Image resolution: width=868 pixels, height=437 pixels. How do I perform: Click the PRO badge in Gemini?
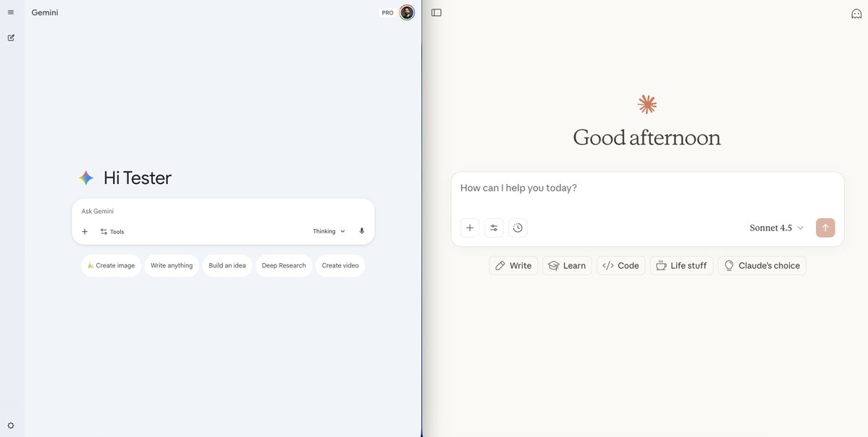pyautogui.click(x=387, y=13)
